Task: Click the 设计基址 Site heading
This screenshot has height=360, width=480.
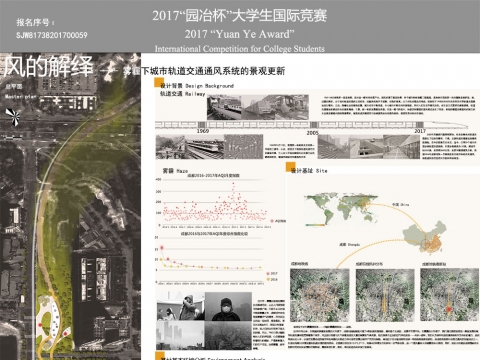Action: [x=309, y=171]
